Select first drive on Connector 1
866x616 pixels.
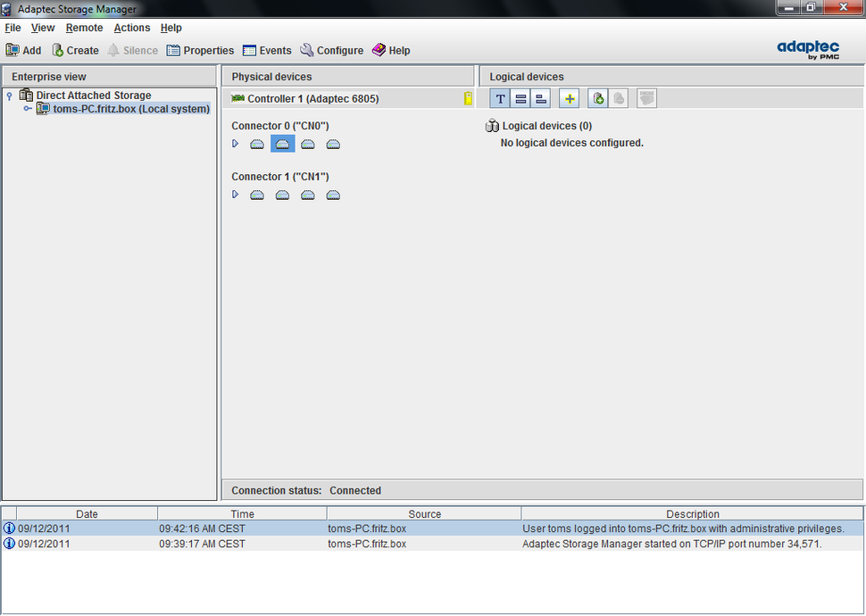pos(257,195)
